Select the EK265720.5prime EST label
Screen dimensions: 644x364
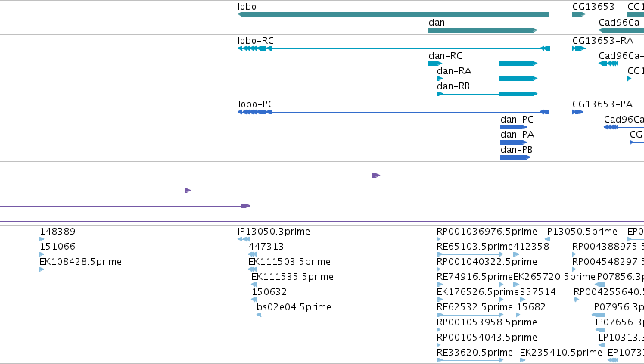tap(554, 277)
